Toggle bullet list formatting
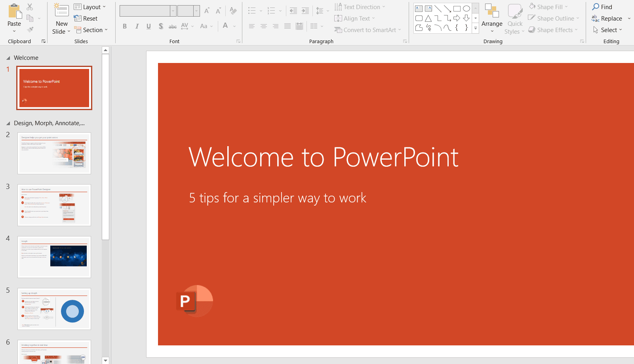The height and width of the screenshot is (364, 634). (x=251, y=10)
